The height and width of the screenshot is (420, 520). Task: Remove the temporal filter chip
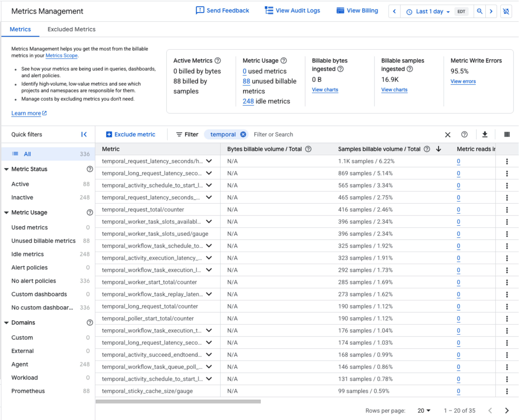(243, 134)
